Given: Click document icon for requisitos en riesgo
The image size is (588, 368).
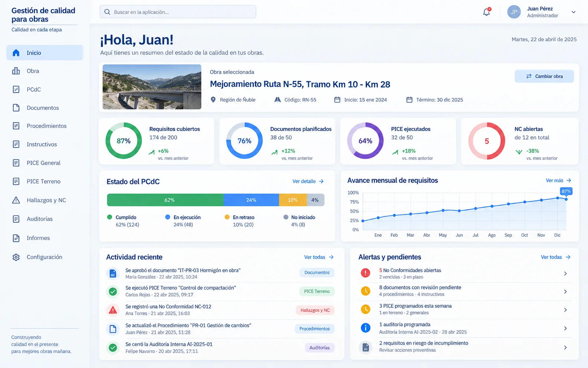Looking at the screenshot, I should 366,347.
